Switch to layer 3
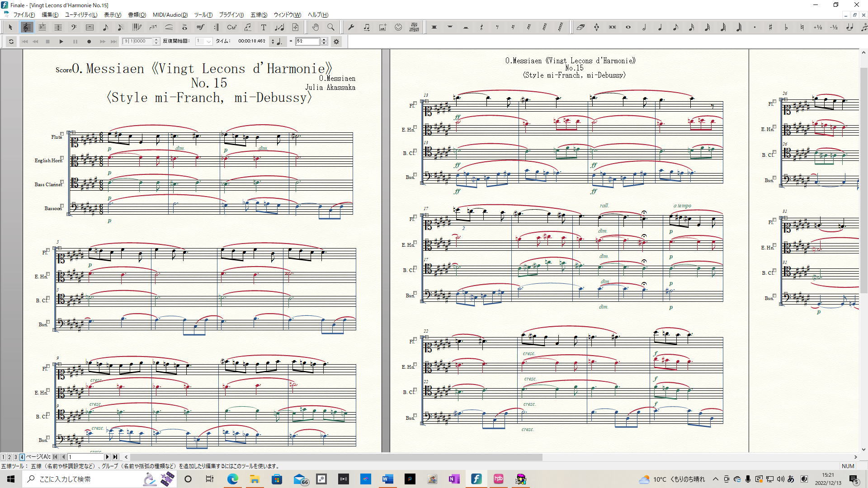The height and width of the screenshot is (488, 868). [15, 457]
